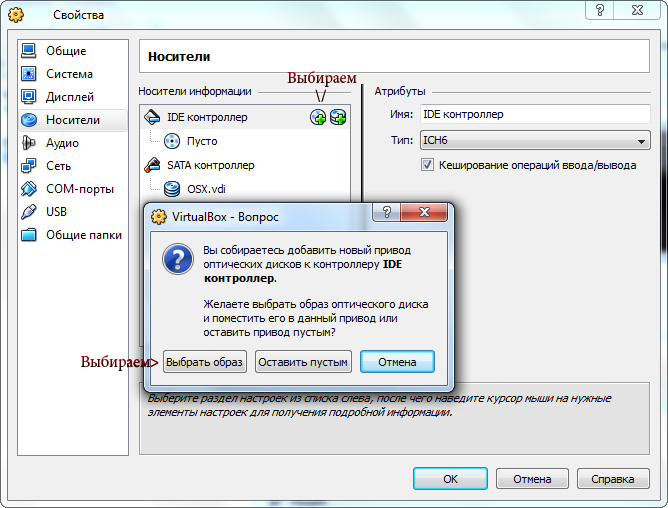Click the IDE controller icon
Image resolution: width=668 pixels, height=508 pixels.
[152, 117]
